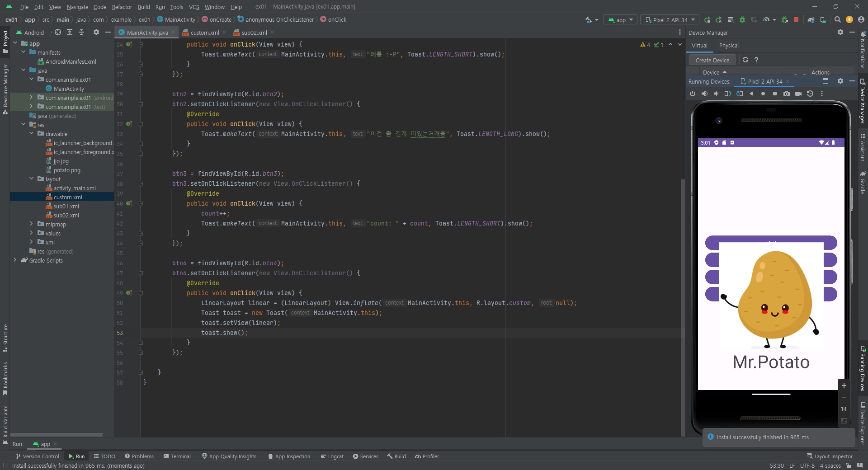Viewport: 868px width, 470px height.
Task: Toggle Gradle tool window on right strip
Action: pyautogui.click(x=863, y=183)
